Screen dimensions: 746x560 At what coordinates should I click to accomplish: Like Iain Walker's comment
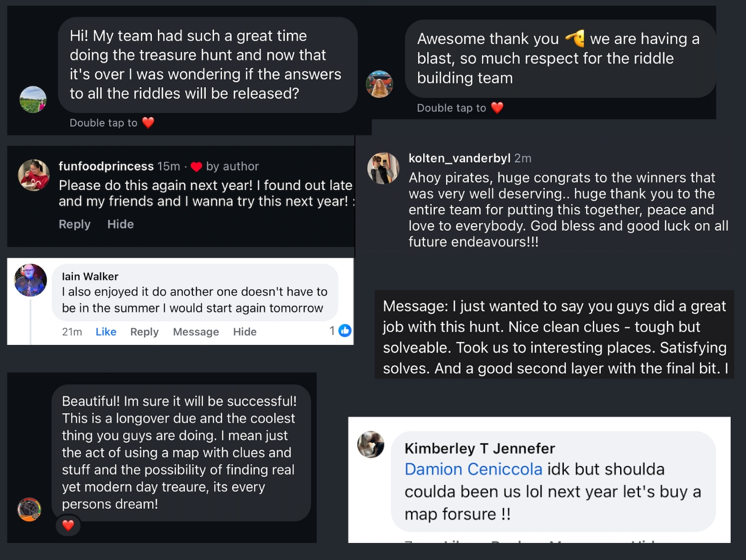pos(106,332)
